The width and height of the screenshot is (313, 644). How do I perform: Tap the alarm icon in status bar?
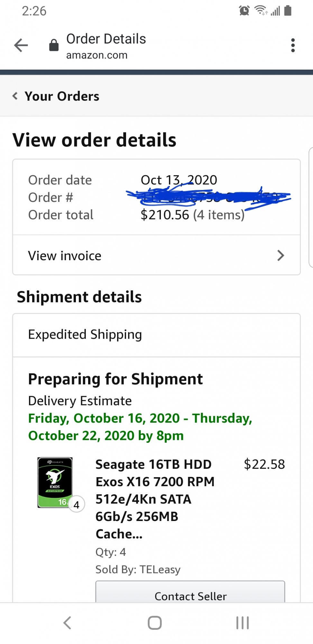point(244,11)
